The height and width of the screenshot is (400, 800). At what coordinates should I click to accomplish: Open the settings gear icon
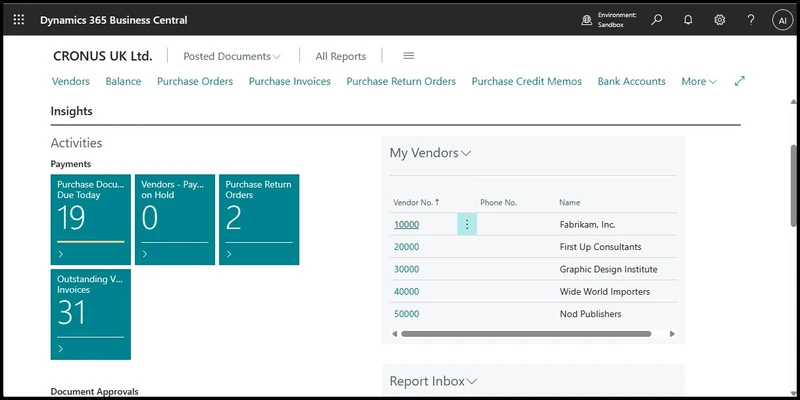pyautogui.click(x=719, y=20)
